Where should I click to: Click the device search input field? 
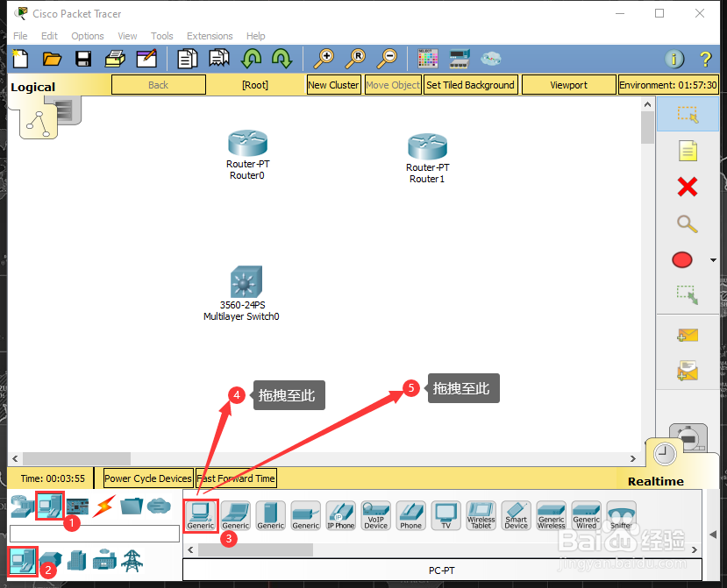click(x=95, y=534)
